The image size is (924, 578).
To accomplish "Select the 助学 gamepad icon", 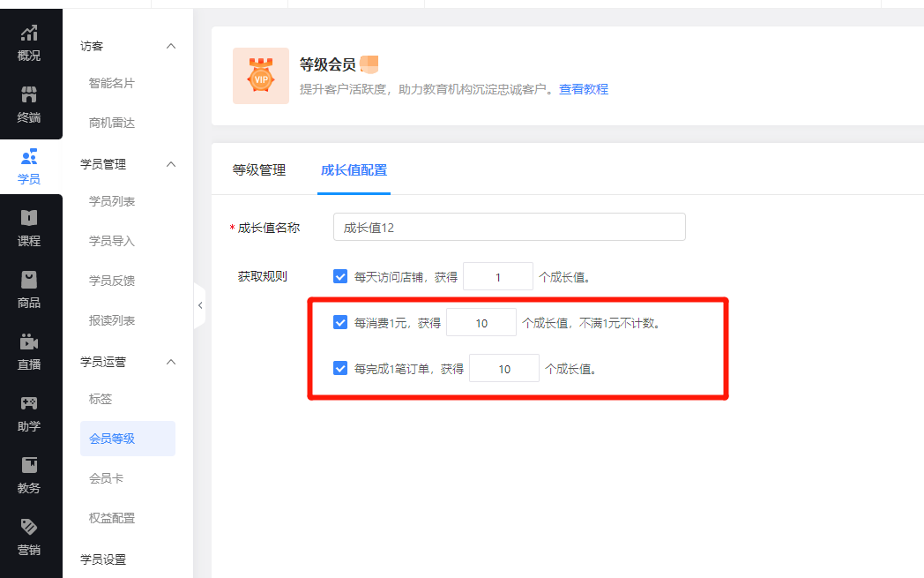I will click(29, 403).
